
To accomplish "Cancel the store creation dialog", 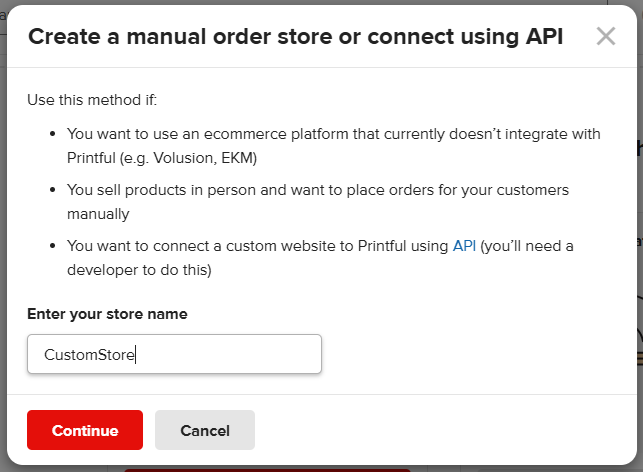I will [x=205, y=430].
